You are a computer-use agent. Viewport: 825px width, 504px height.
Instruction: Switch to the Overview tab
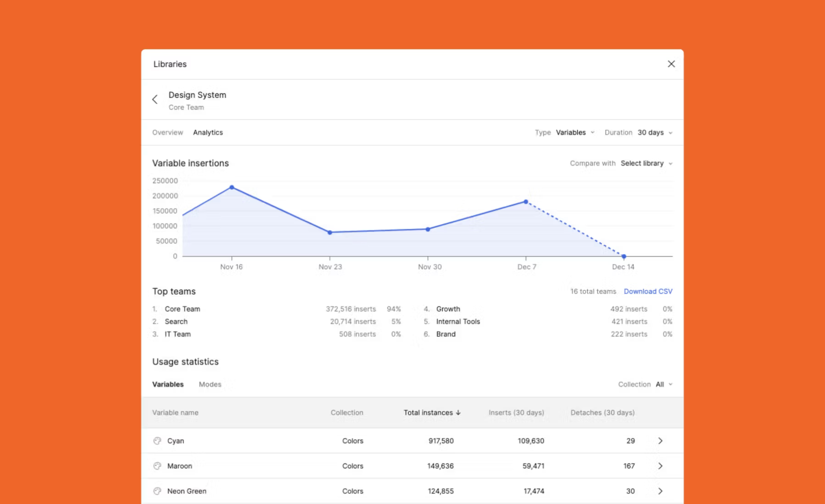pyautogui.click(x=168, y=132)
